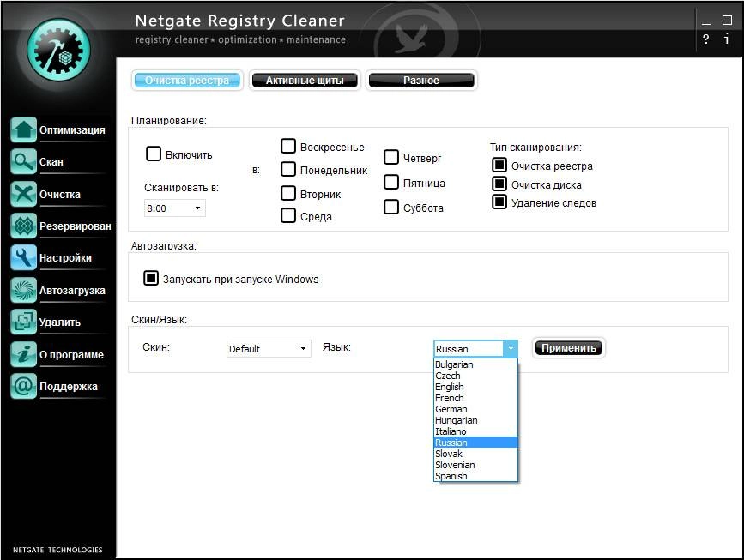
Task: Toggle Удаление следов scan type checkbox
Action: pyautogui.click(x=499, y=202)
